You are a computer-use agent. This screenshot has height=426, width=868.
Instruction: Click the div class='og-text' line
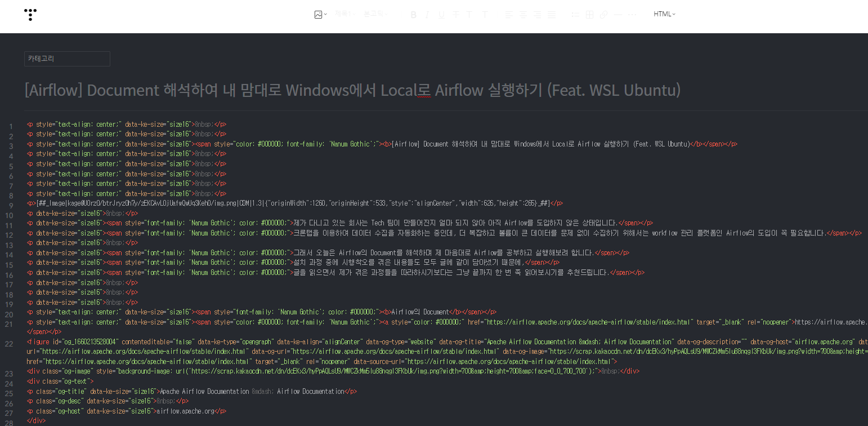(x=60, y=381)
